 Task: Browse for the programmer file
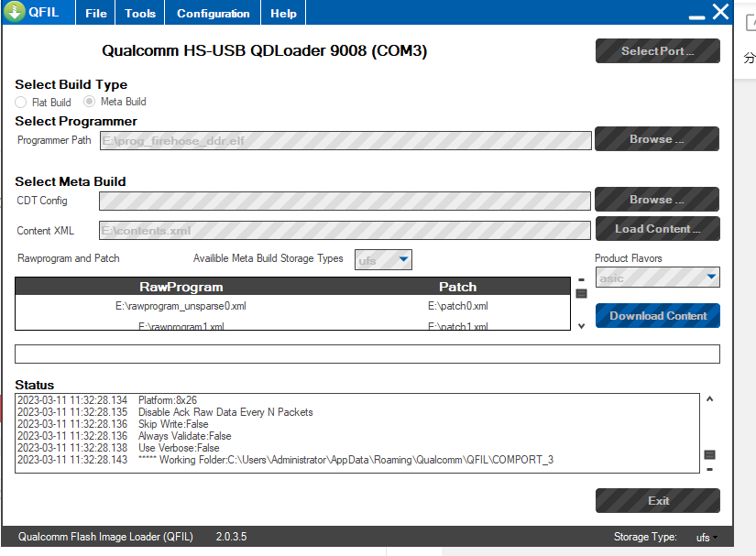pyautogui.click(x=657, y=138)
